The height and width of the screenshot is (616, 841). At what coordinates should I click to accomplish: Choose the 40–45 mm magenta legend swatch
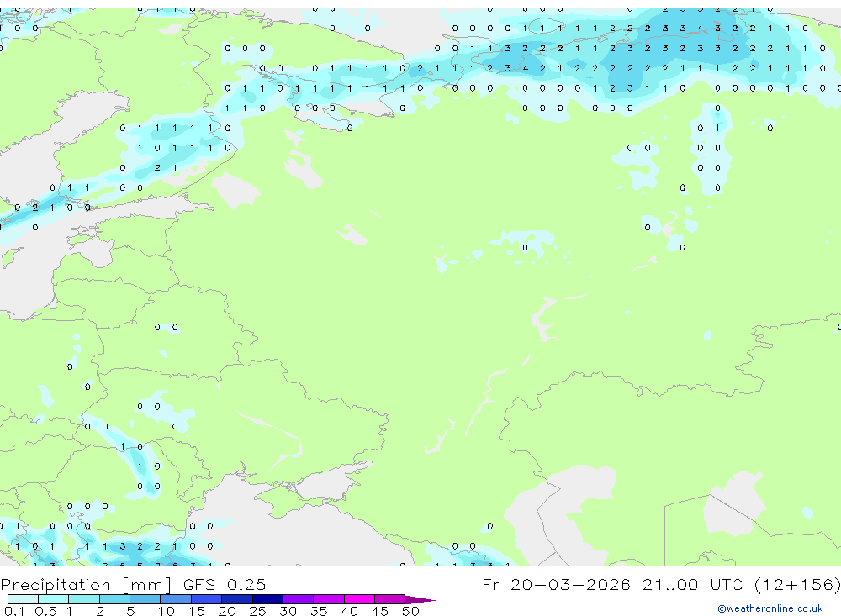coord(359,599)
